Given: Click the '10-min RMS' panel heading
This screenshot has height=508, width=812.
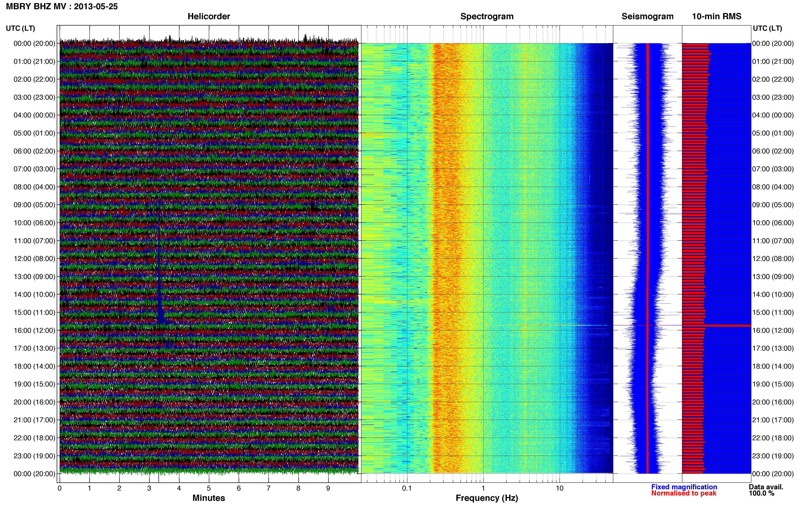Looking at the screenshot, I should [716, 16].
